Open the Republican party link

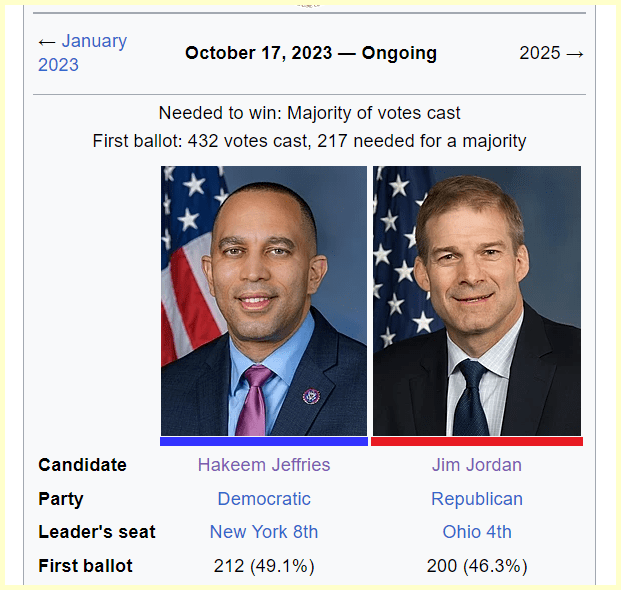(477, 499)
